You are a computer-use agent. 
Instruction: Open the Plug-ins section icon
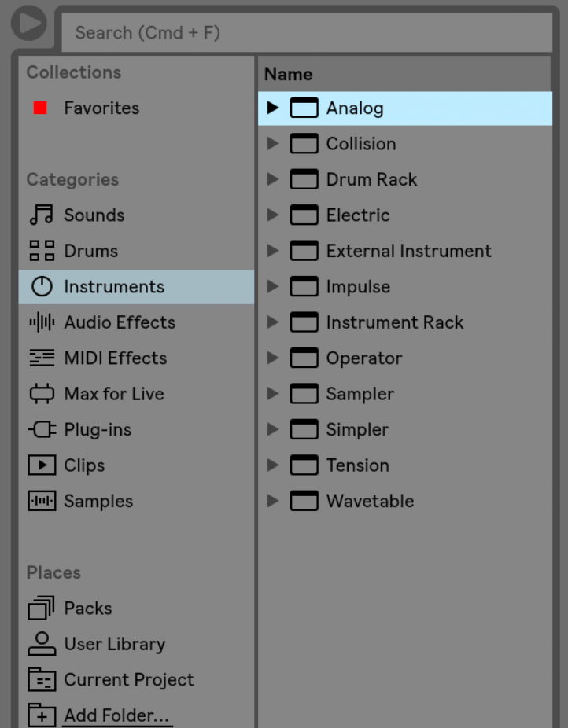pos(41,429)
